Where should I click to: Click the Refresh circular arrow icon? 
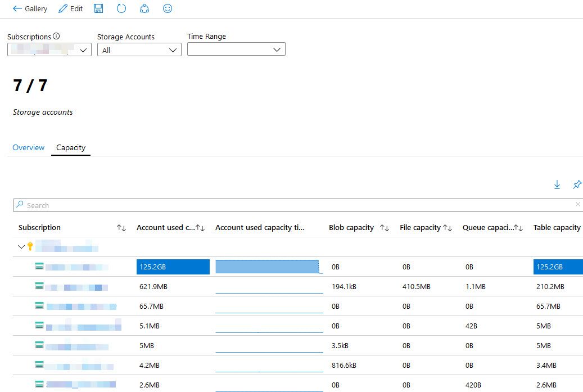[121, 8]
